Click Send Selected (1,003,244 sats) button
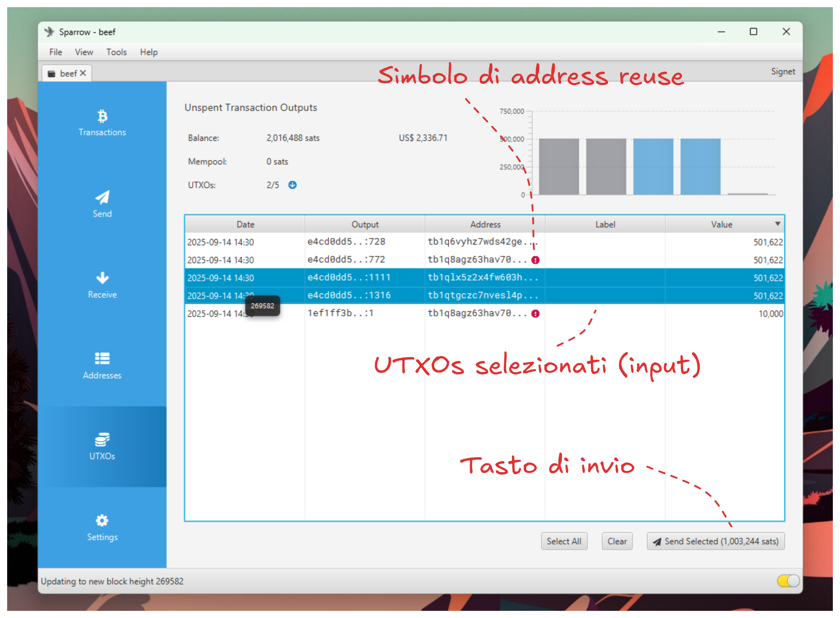The width and height of the screenshot is (840, 618). 716,541
